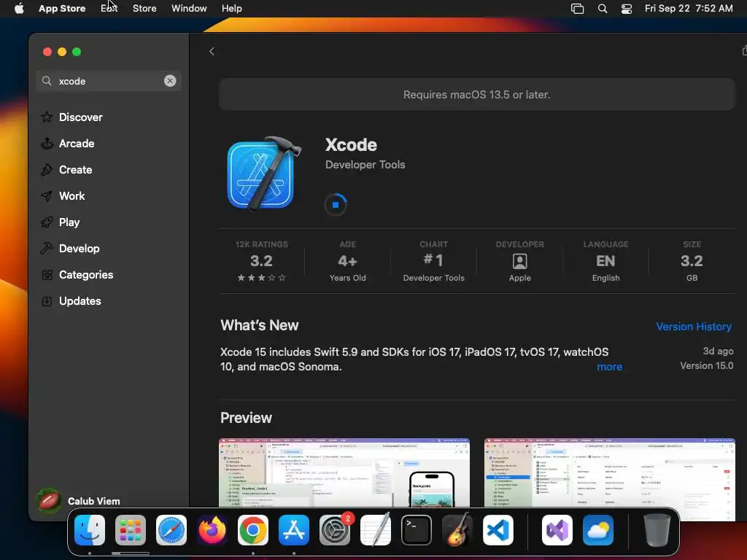Go back with the back chevron
Viewport: 747px width, 560px height.
pyautogui.click(x=212, y=52)
